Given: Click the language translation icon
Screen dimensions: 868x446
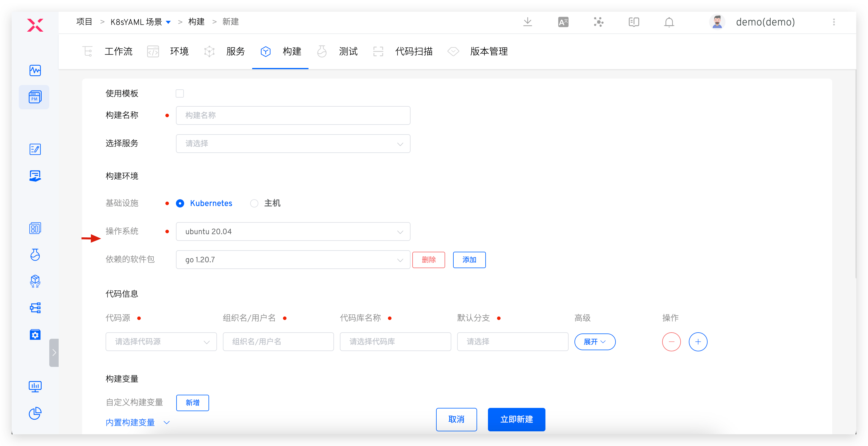Looking at the screenshot, I should (x=563, y=22).
